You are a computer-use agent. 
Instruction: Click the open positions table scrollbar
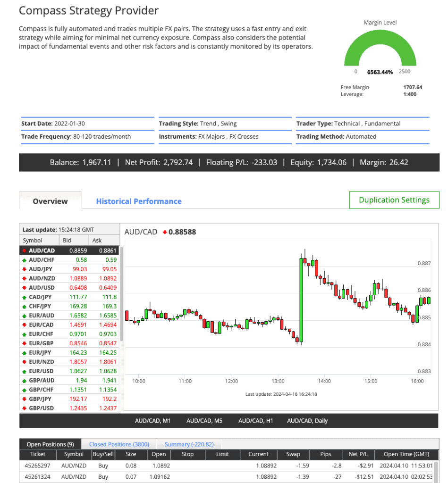[436, 471]
